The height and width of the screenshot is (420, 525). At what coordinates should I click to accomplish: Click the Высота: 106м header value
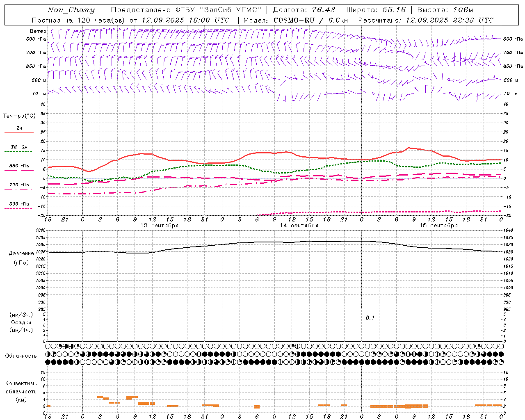click(445, 10)
